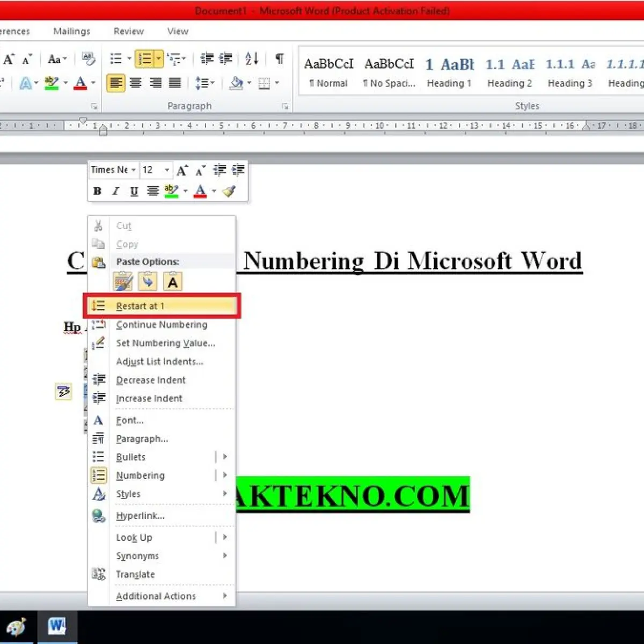Click Shrink Font in mini toolbar
This screenshot has width=644, height=644.
201,171
